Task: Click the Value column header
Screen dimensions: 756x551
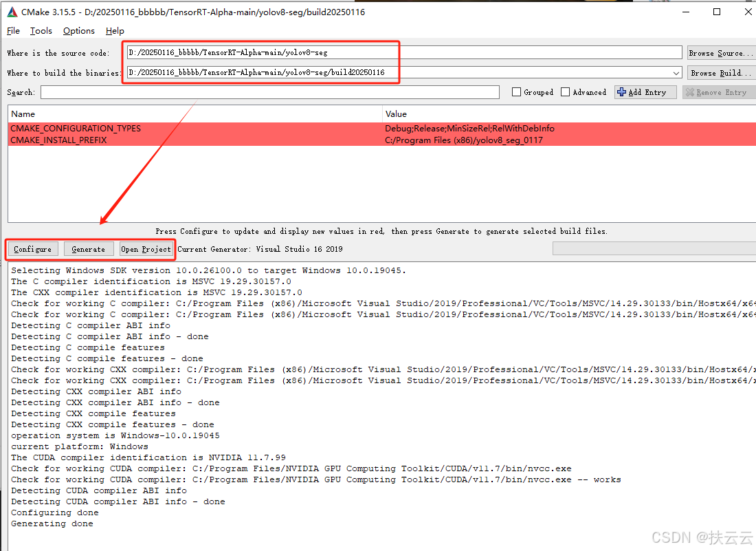Action: pos(396,114)
